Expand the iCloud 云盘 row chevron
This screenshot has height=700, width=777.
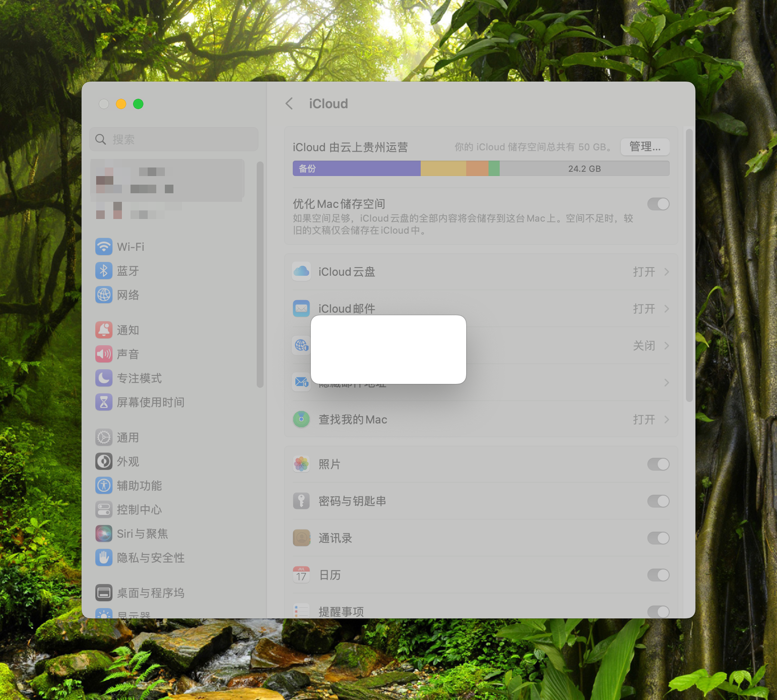(666, 272)
